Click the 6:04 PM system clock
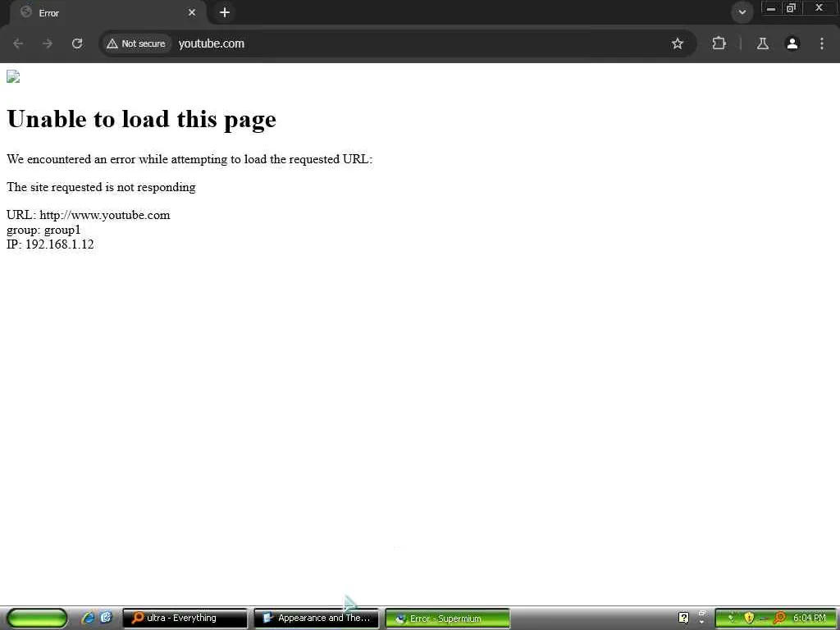 click(810, 618)
